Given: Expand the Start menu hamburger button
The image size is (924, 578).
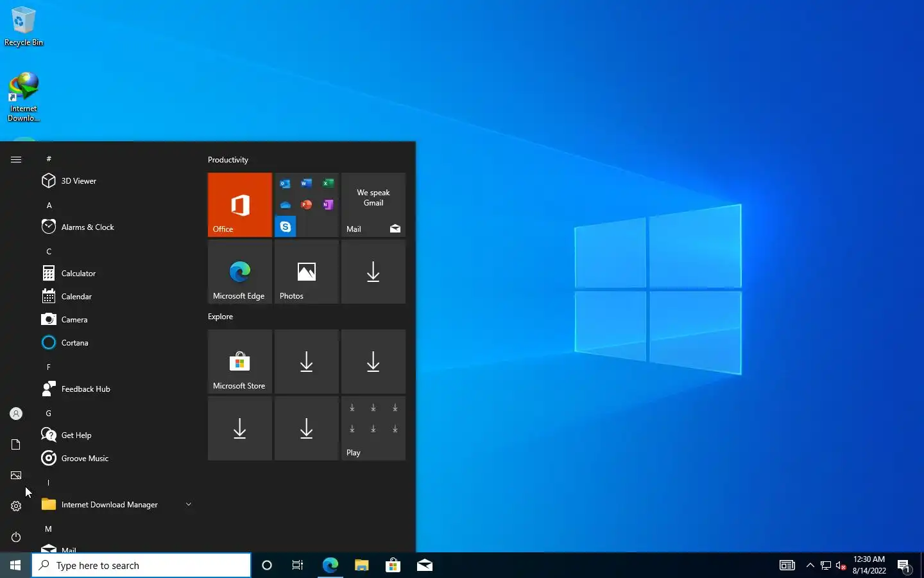Looking at the screenshot, I should pos(16,159).
